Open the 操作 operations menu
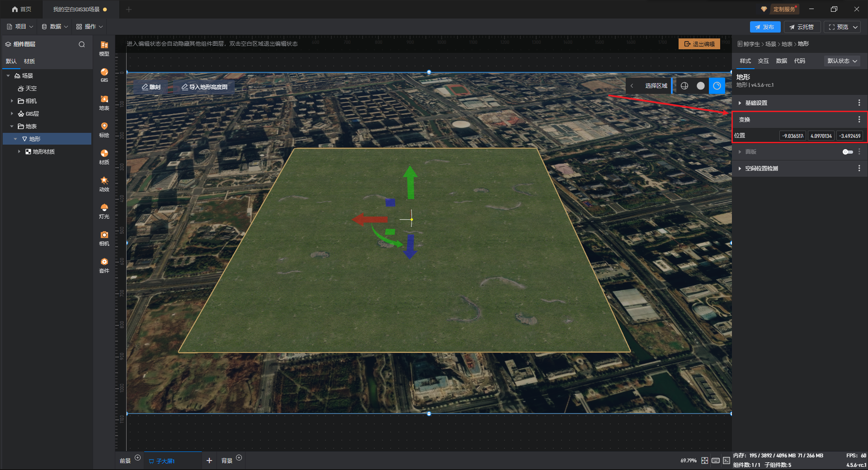 point(90,27)
